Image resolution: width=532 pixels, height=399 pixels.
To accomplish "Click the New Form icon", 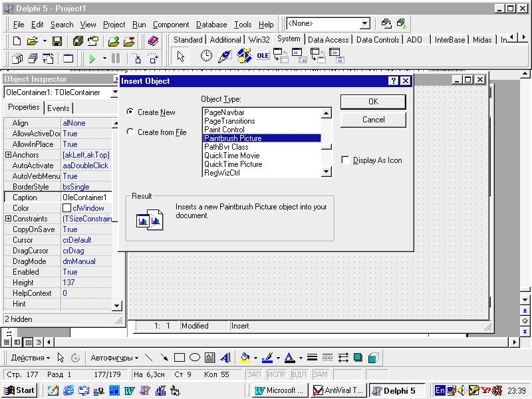I will 68,59.
